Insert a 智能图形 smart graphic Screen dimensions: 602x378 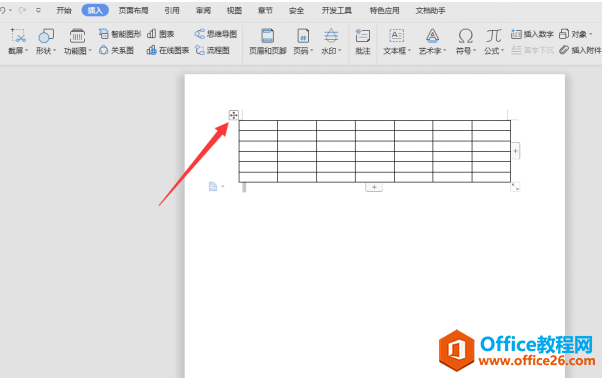(120, 34)
